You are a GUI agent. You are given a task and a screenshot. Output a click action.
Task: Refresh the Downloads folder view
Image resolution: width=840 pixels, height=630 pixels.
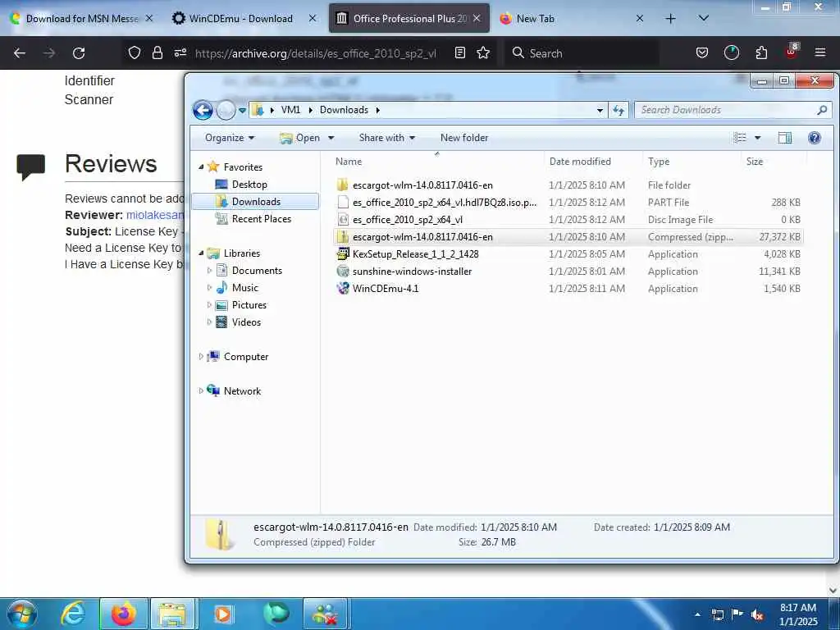pyautogui.click(x=619, y=111)
